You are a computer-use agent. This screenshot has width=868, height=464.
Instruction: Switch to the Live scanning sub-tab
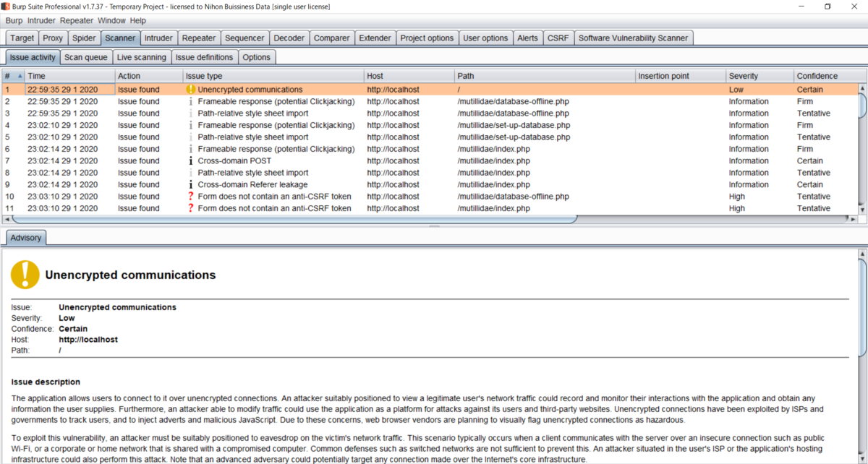(x=141, y=57)
